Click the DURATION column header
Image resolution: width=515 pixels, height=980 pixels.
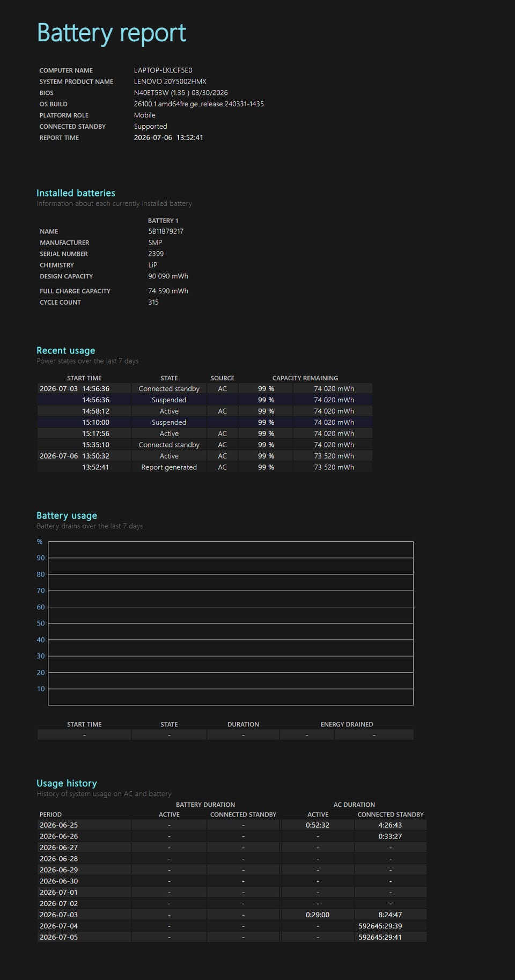coord(243,725)
